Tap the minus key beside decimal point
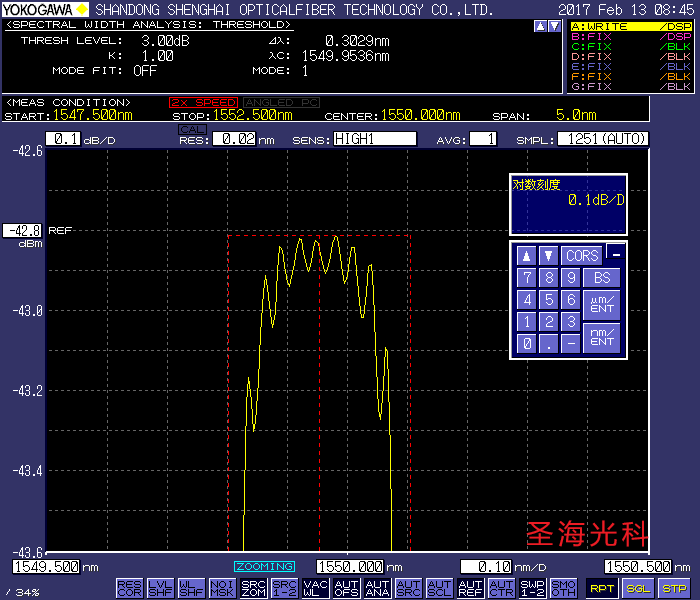Image resolution: width=700 pixels, height=600 pixels. (571, 344)
